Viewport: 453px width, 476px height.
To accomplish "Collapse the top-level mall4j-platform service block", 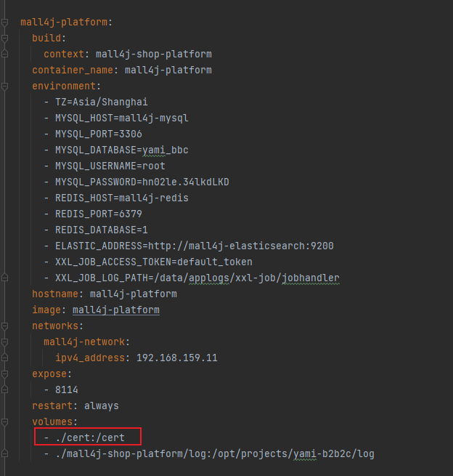I will tap(5, 23).
